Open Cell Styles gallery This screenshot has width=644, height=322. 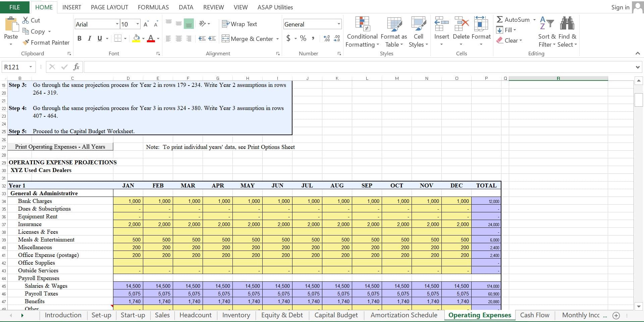click(418, 32)
